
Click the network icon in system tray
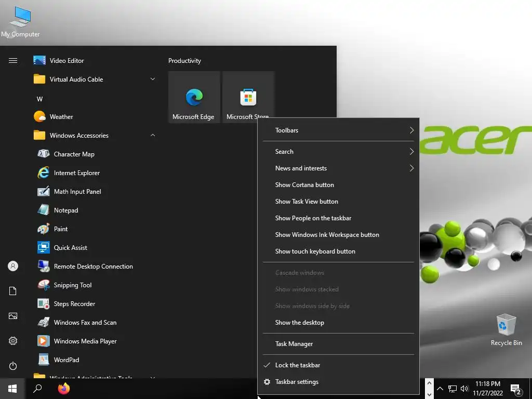coord(453,389)
